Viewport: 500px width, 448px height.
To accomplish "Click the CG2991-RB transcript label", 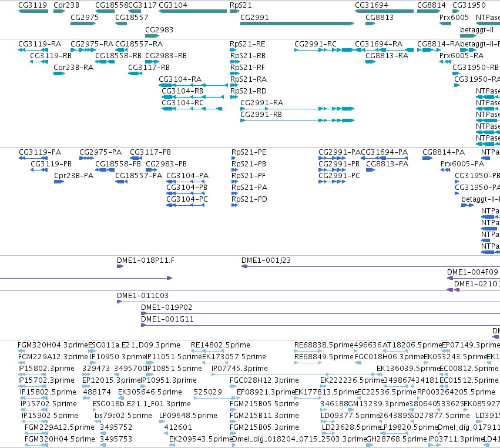I will click(261, 115).
